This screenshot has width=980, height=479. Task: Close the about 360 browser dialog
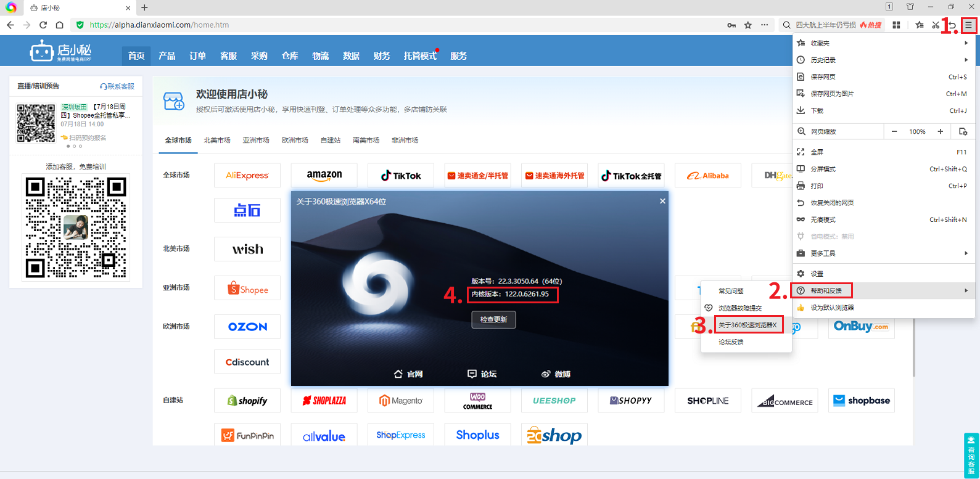[662, 201]
